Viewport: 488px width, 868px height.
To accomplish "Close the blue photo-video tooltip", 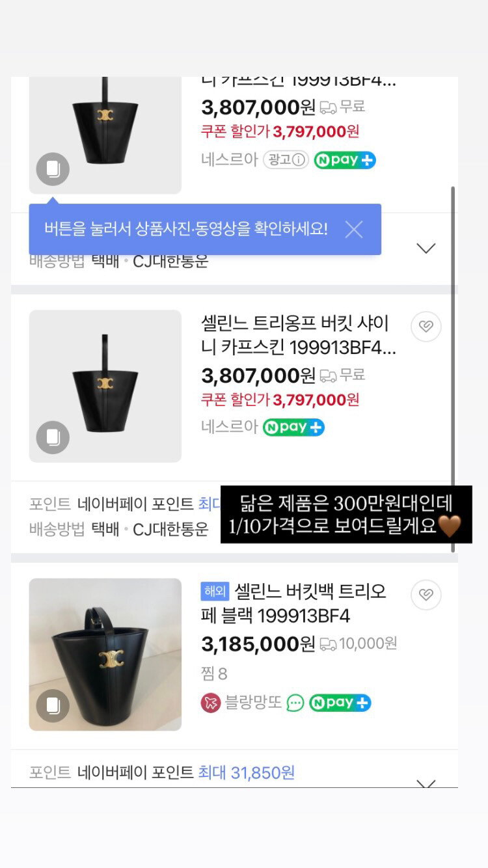I will 354,229.
